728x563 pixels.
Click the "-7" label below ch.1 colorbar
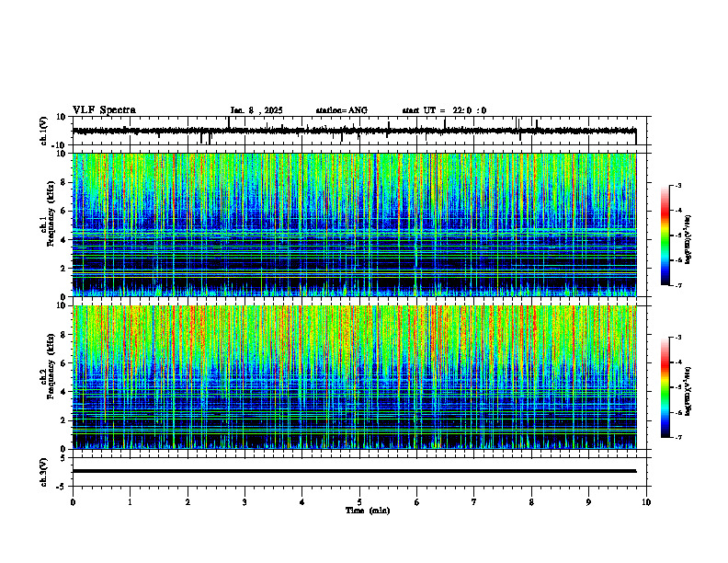click(x=677, y=285)
